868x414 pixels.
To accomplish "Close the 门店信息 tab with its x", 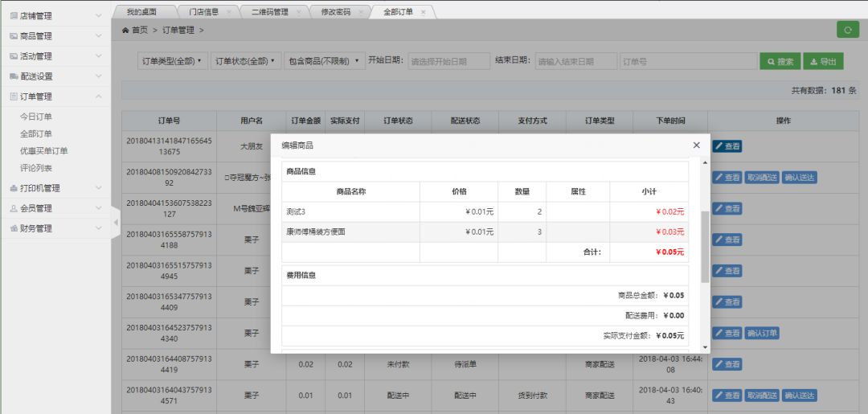I will [x=228, y=12].
